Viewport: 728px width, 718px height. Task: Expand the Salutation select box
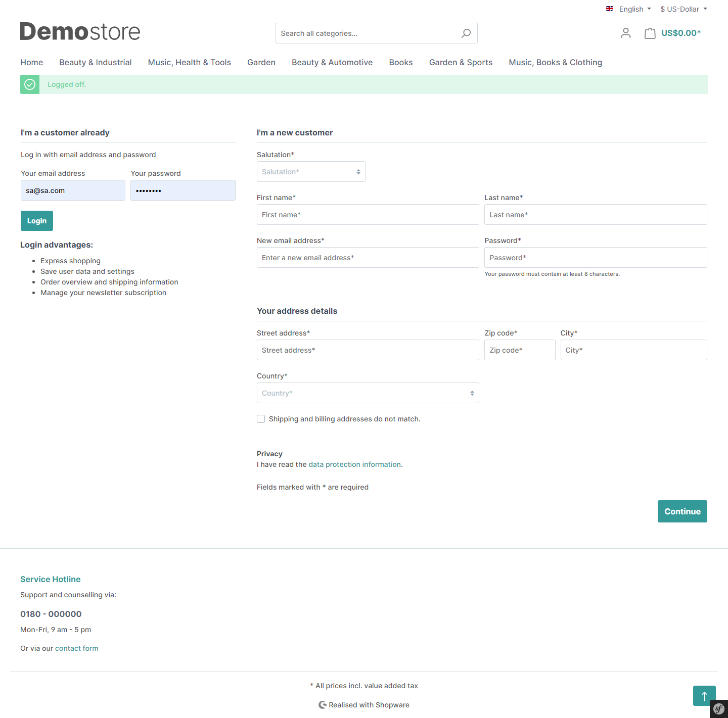[x=311, y=172]
